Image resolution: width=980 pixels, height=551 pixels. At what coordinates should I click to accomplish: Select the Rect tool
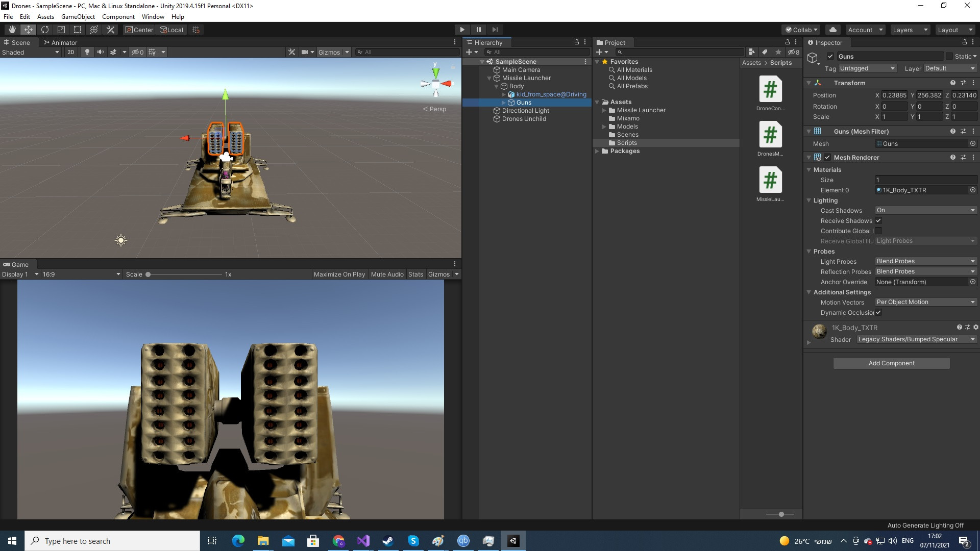pyautogui.click(x=77, y=30)
